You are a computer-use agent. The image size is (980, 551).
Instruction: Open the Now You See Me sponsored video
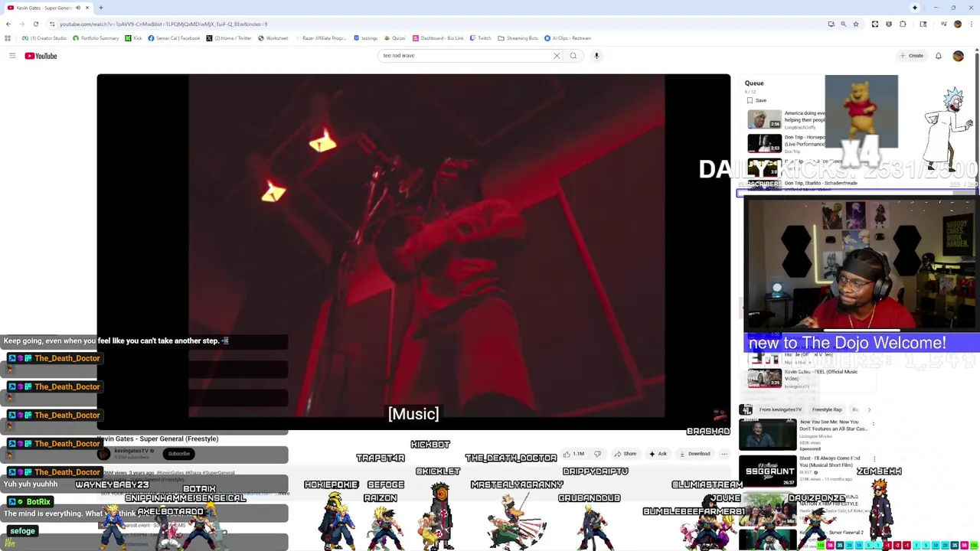tap(767, 435)
